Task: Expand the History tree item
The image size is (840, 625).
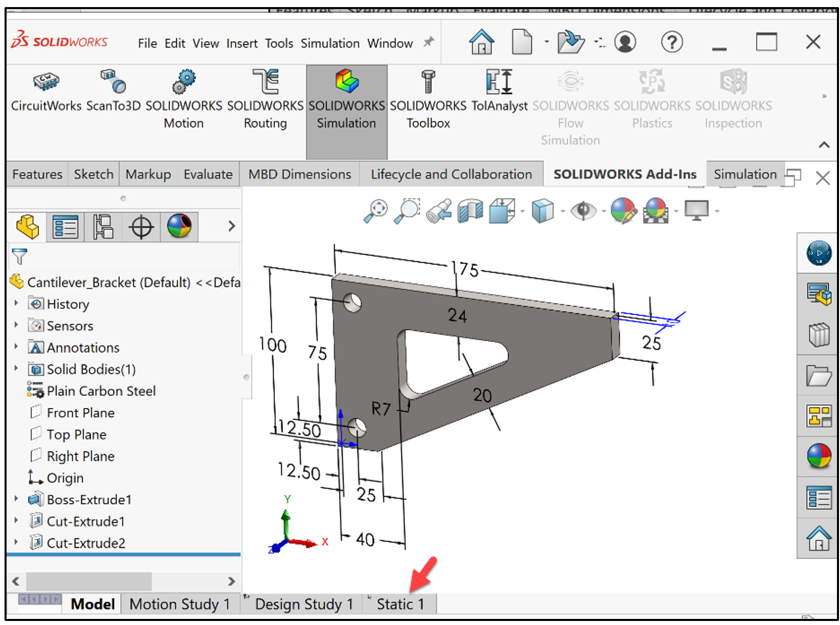Action: pos(15,304)
